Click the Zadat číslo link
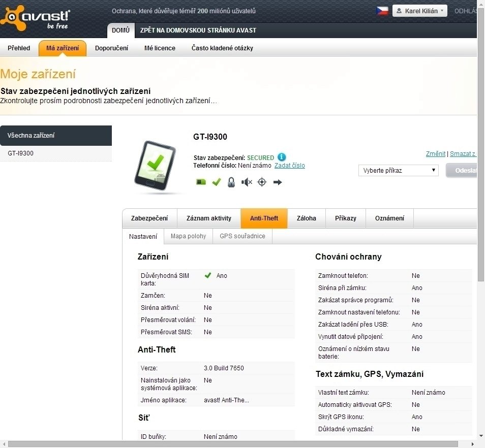The image size is (485, 448). click(x=289, y=165)
